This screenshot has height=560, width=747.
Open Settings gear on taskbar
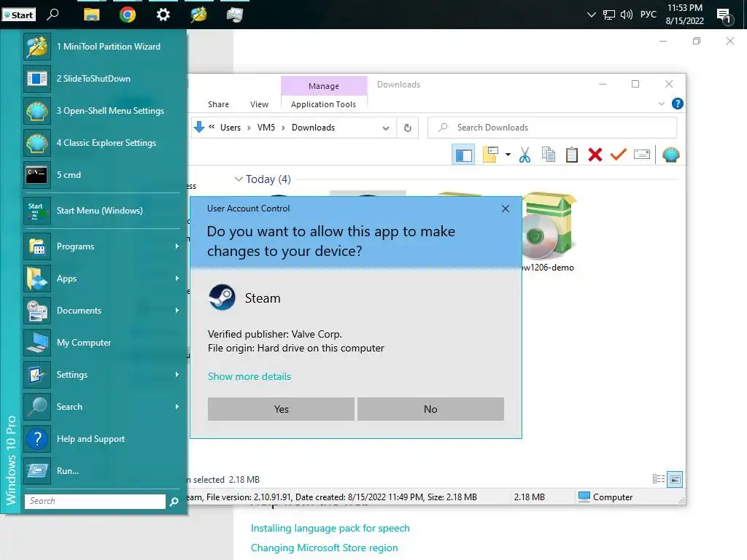coord(163,15)
